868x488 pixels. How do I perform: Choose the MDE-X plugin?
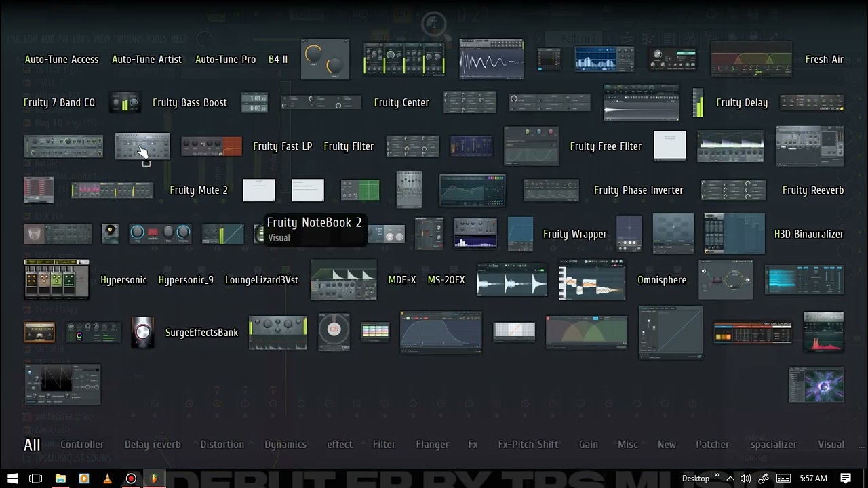coord(402,280)
